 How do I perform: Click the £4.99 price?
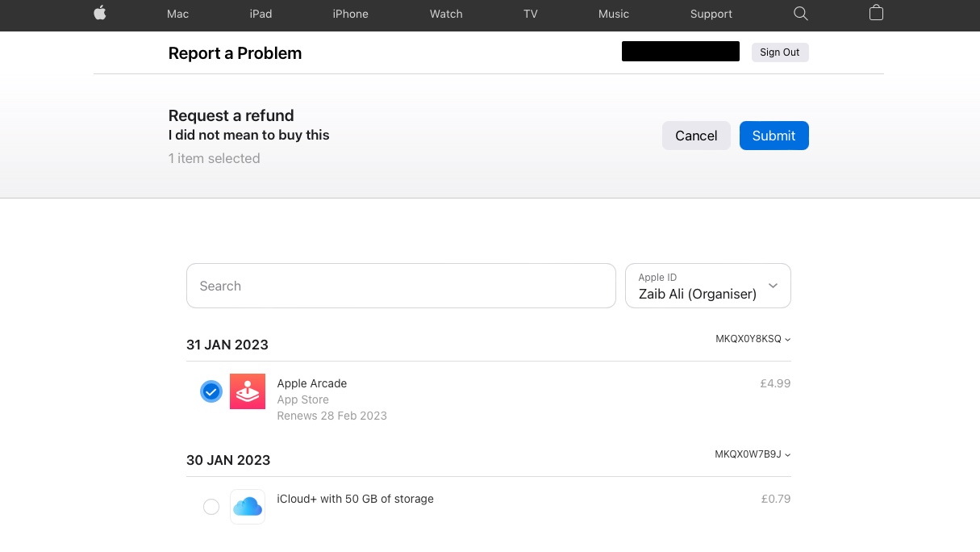[775, 383]
